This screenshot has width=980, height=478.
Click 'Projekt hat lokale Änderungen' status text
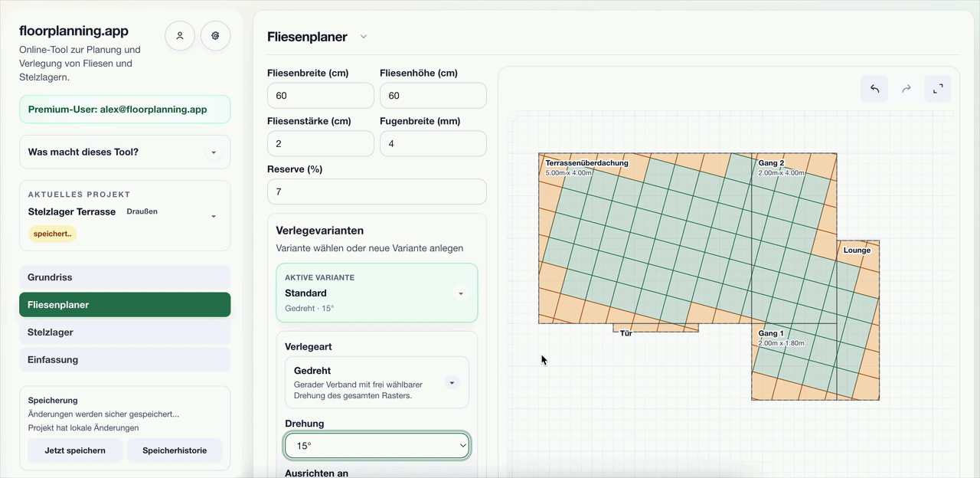[83, 427]
